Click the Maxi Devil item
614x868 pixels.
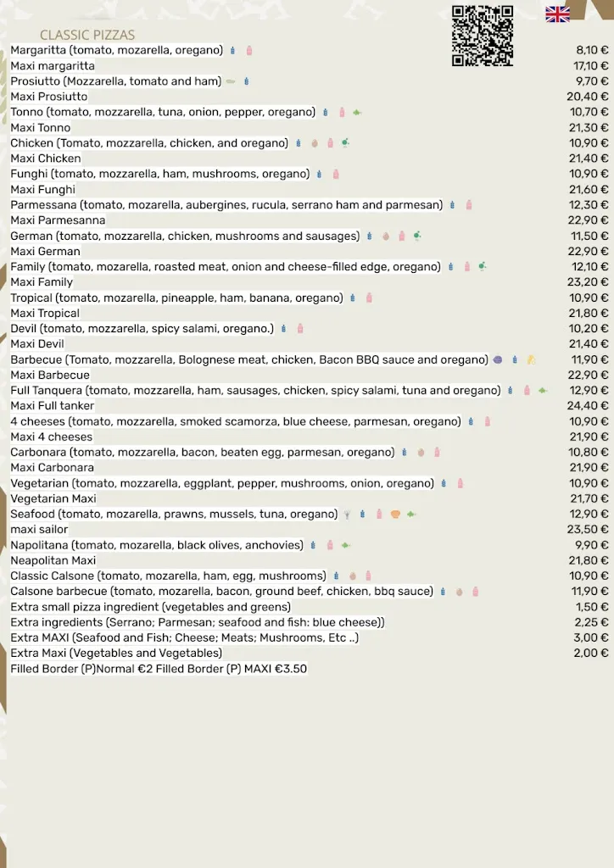[37, 344]
